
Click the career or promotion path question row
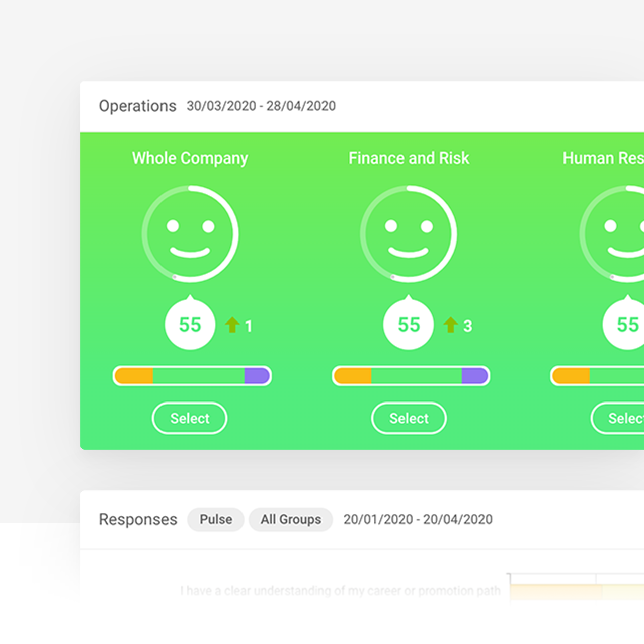click(x=340, y=591)
